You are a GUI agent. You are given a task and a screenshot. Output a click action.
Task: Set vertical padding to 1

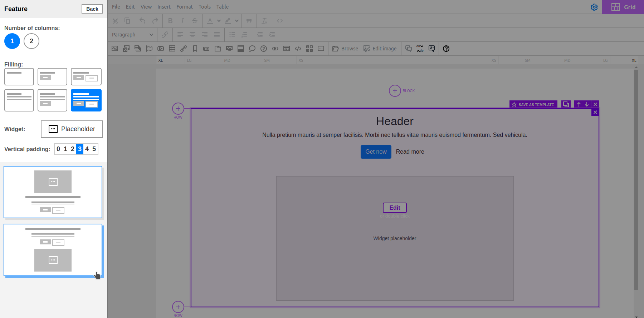click(x=65, y=149)
